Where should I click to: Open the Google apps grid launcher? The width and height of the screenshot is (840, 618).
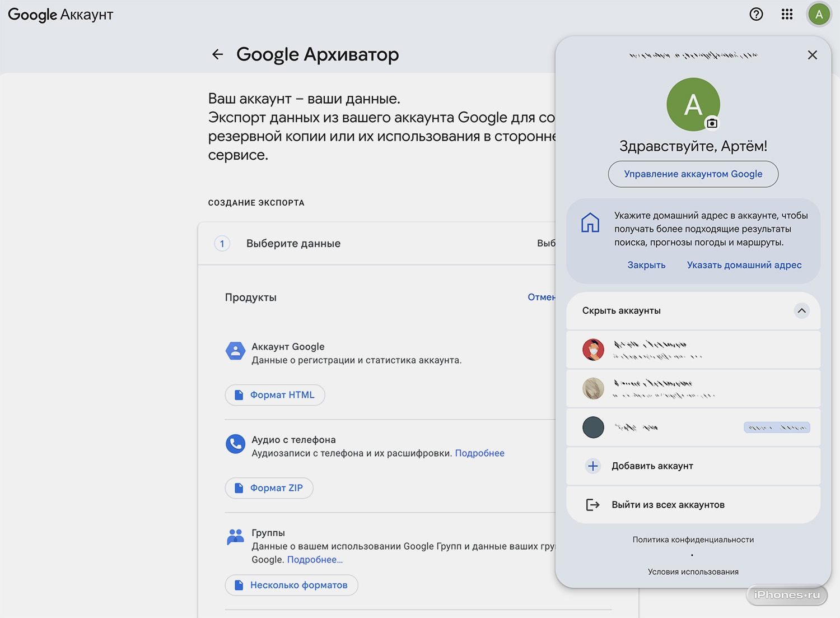click(x=787, y=15)
